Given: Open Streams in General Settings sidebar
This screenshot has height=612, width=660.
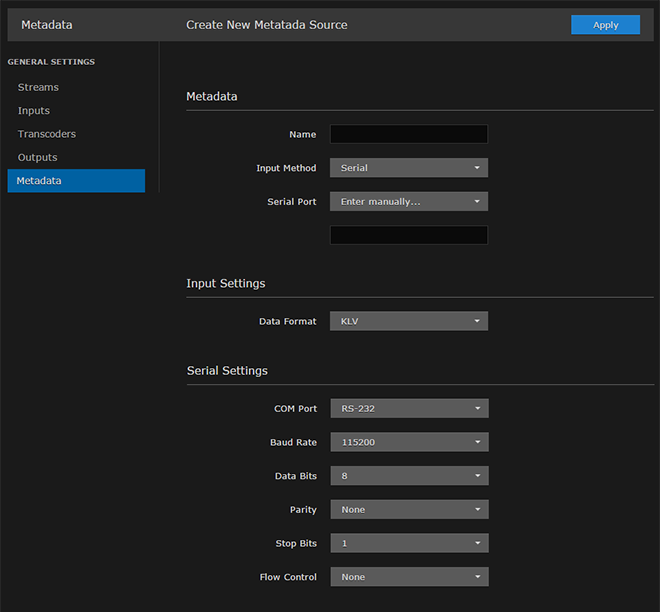Looking at the screenshot, I should (x=38, y=88).
